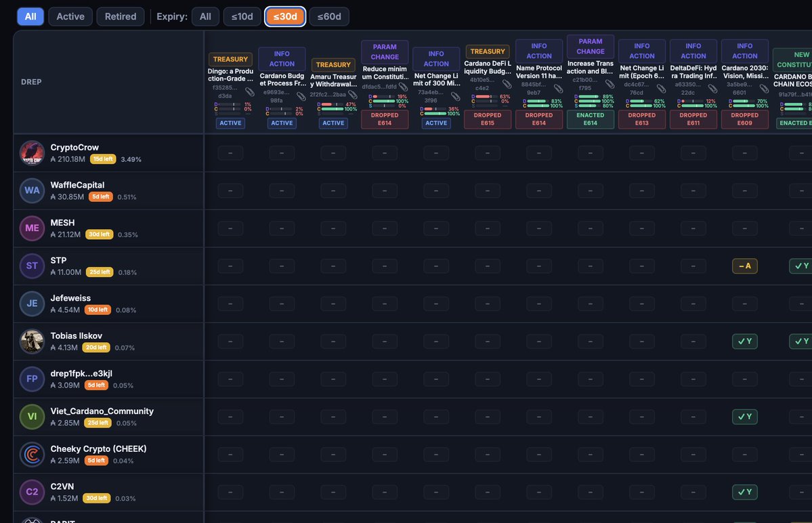Click paperclip on DeltaDeFi Hydra Trading proposal
The image size is (812, 523).
712,89
